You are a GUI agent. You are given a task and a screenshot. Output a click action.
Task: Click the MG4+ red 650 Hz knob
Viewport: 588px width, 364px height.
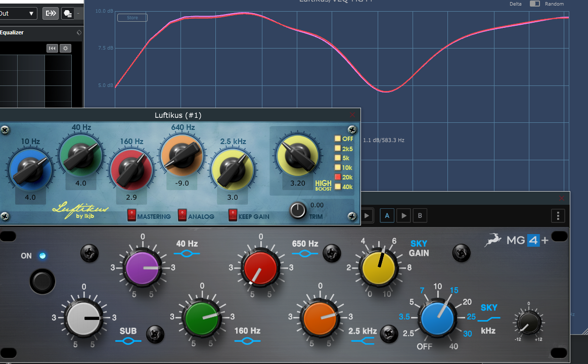pos(260,268)
